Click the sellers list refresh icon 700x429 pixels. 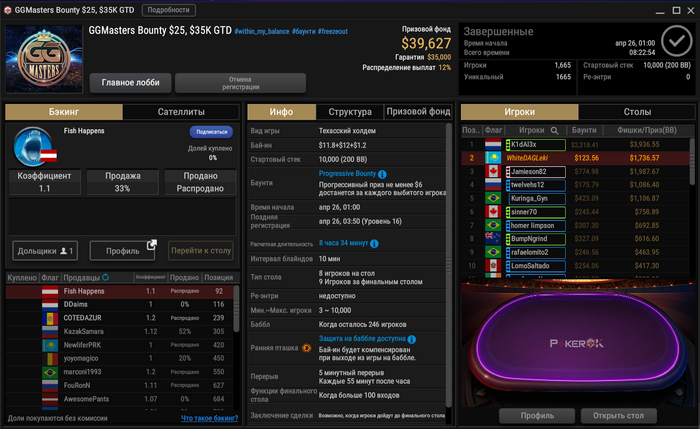tap(105, 277)
